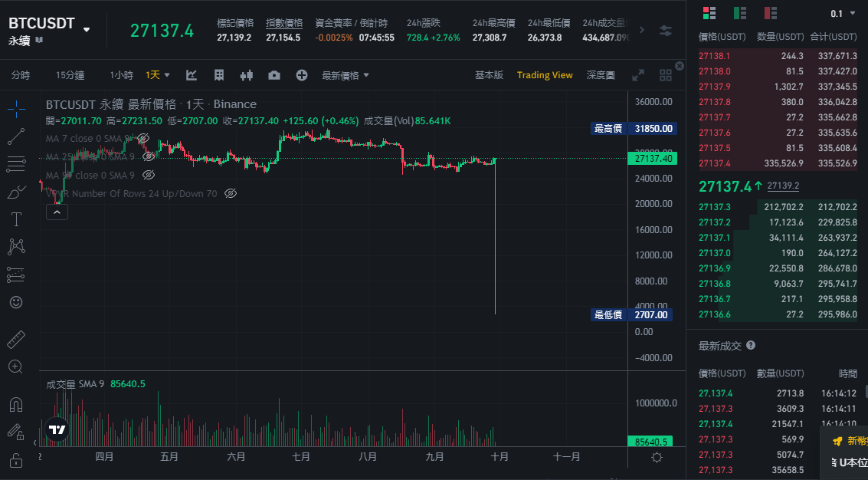Click the 最高價 31850.00 price label

[x=634, y=129]
